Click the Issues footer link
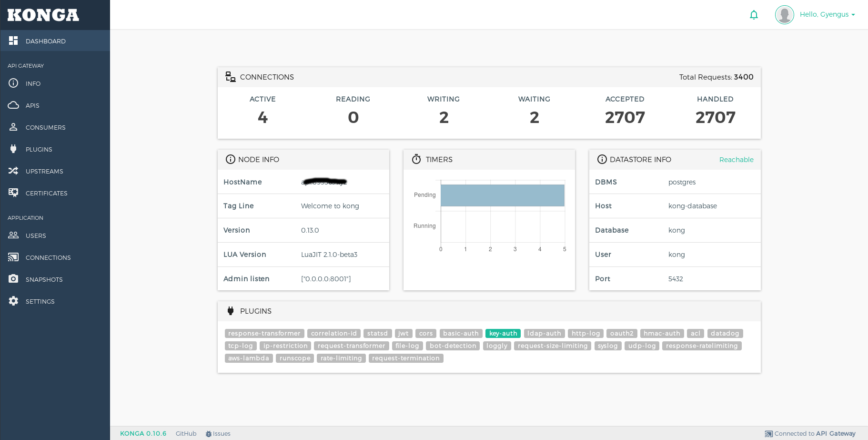This screenshot has height=440, width=868. tap(221, 434)
